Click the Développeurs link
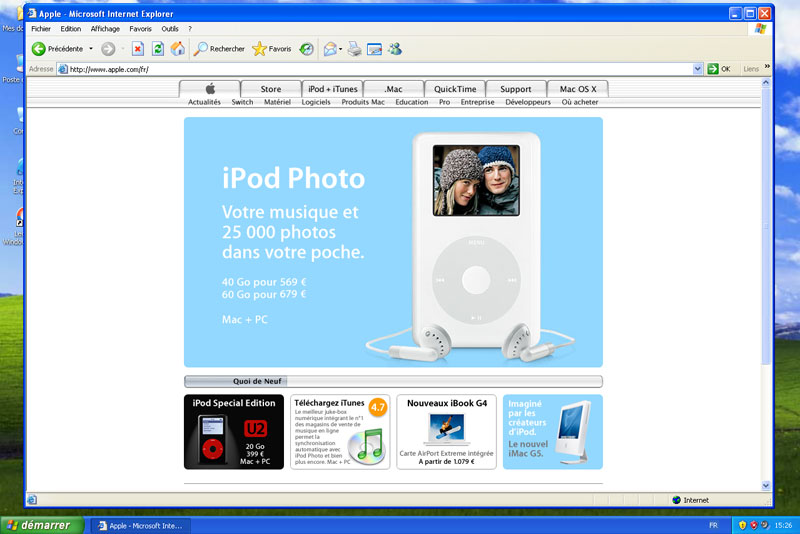This screenshot has width=800, height=534. point(528,102)
